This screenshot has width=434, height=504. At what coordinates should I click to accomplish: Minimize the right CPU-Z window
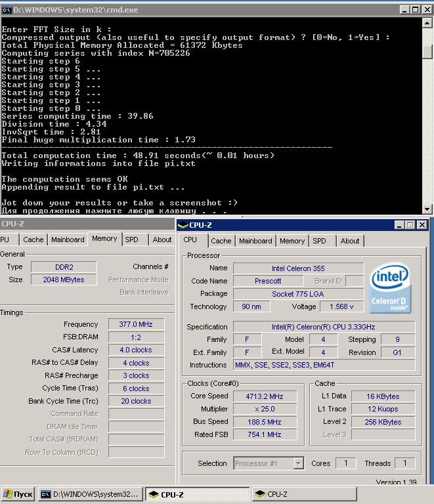(x=399, y=225)
